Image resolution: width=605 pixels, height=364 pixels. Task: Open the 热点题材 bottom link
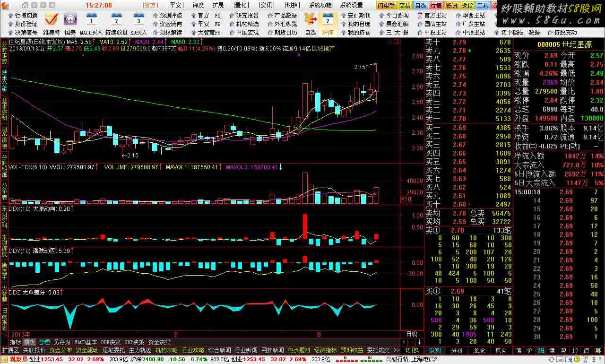(x=299, y=350)
